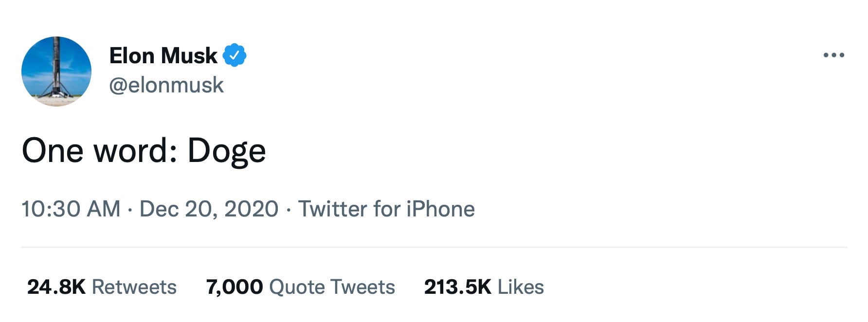Select the word 'Doge' in the tweet
Screen dimensions: 868x322
click(227, 151)
